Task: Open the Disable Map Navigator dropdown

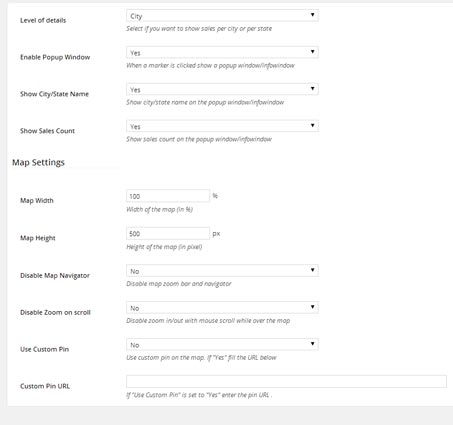Action: click(222, 271)
